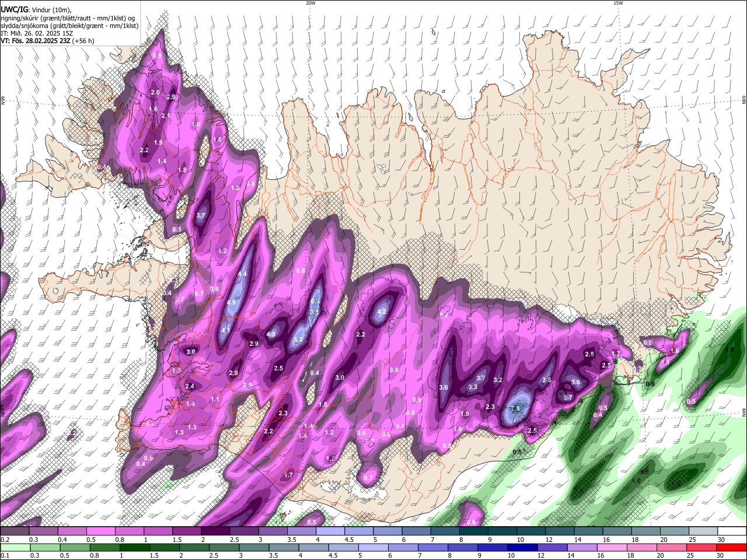Image resolution: width=747 pixels, height=560 pixels.
Task: Pick snow legend swatch between 6 and 7
Action: (417, 531)
